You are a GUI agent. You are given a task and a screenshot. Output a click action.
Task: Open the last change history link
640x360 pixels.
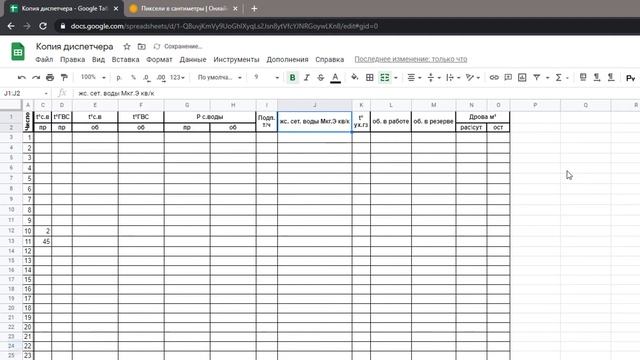[411, 60]
